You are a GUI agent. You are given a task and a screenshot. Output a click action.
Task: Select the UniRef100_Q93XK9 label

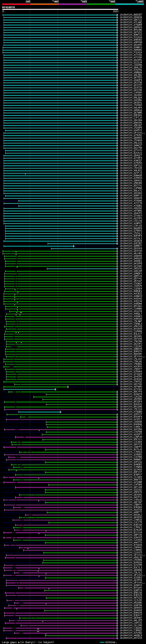131,248
